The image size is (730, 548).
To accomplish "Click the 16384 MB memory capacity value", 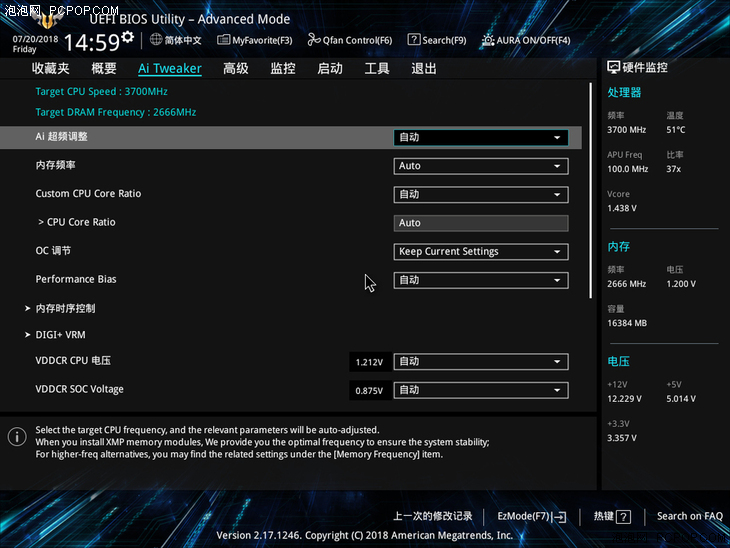I will [x=627, y=323].
